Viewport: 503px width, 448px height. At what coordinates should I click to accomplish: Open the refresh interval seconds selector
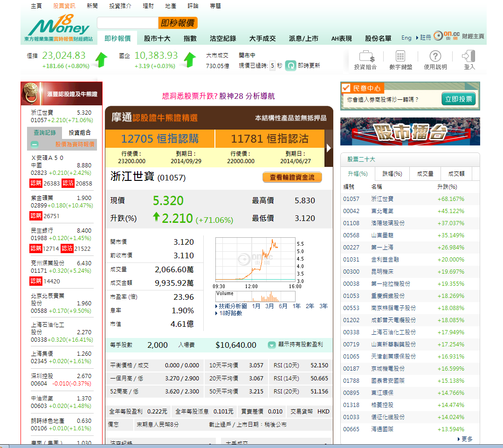(x=273, y=66)
